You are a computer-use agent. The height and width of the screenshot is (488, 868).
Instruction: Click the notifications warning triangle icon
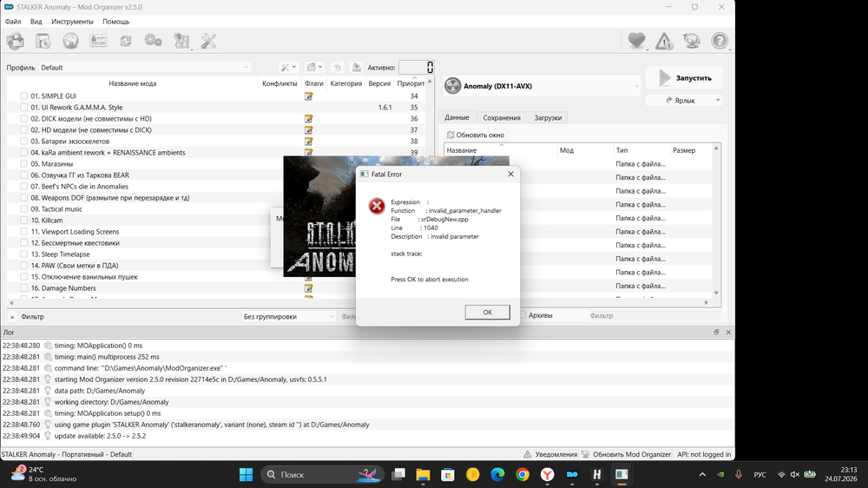(664, 41)
